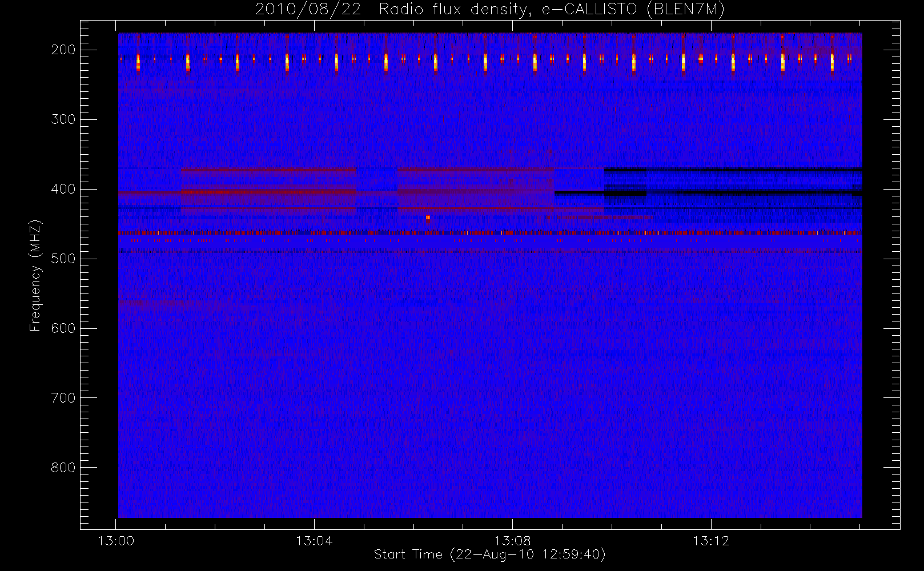Image resolution: width=924 pixels, height=571 pixels.
Task: Click the 13:04 time tick label
Action: (x=314, y=541)
